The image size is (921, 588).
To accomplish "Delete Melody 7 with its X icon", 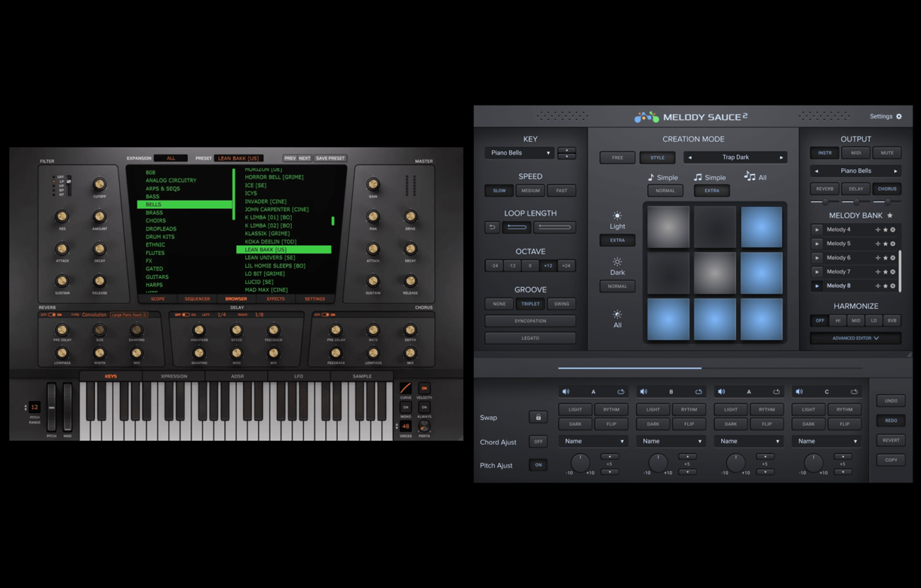I will 893,272.
